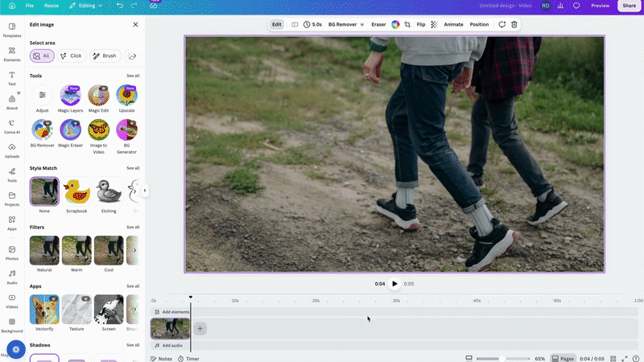Launch the Magic Eraser tool
Screen dimensions: 644x362
pyautogui.click(x=70, y=130)
